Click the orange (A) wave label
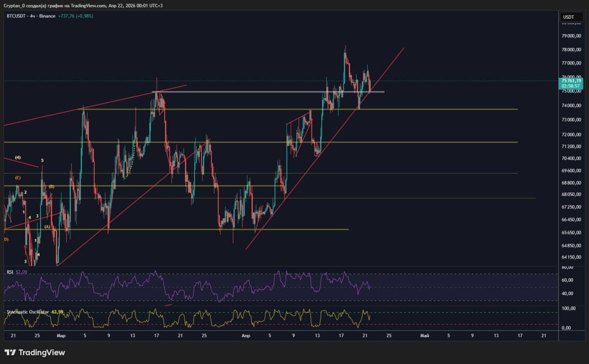 47,226
